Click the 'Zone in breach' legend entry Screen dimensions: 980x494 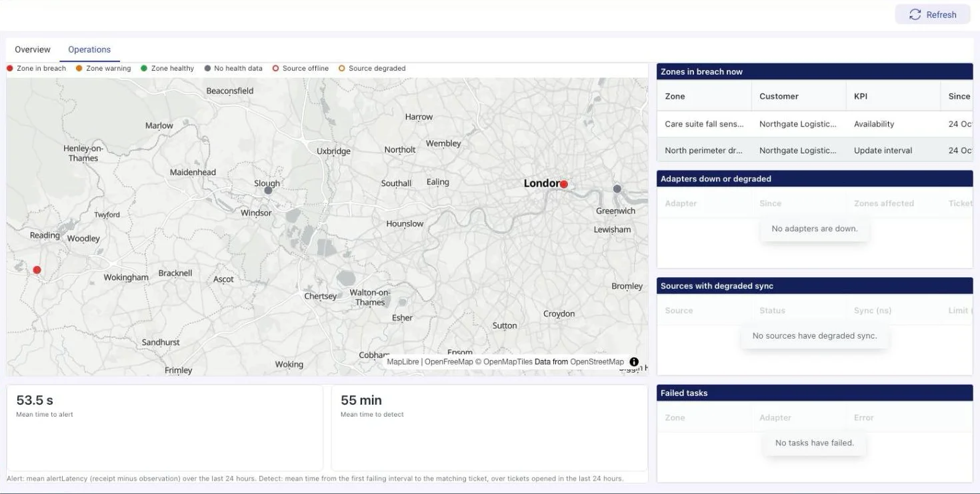[x=37, y=68]
